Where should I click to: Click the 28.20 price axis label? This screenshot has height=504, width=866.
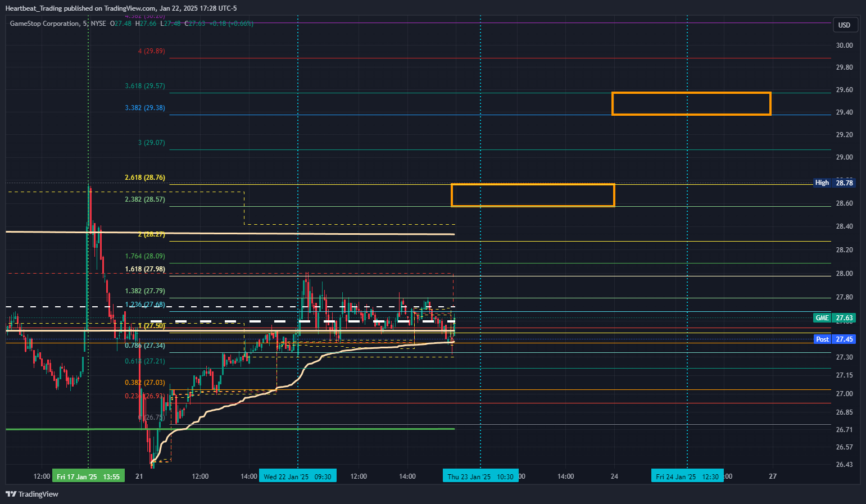[x=844, y=250]
